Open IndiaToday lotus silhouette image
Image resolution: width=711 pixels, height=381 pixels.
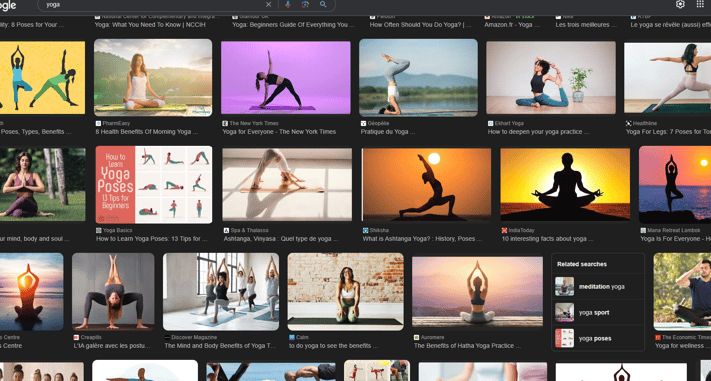click(x=565, y=185)
